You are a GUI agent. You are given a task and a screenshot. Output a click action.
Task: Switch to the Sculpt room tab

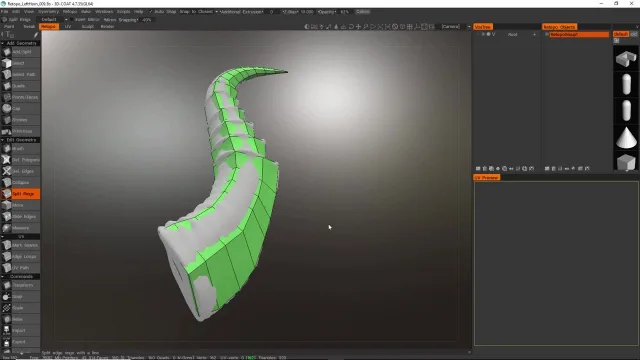[x=87, y=27]
